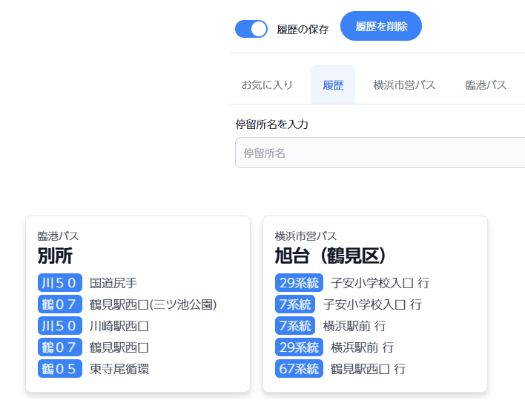Select 7系統 bound for 横浜駅前

point(331,326)
